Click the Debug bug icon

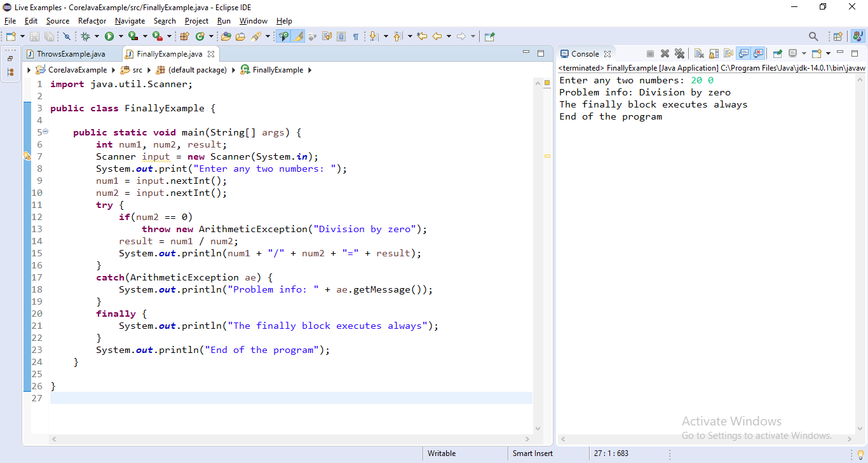click(x=85, y=36)
